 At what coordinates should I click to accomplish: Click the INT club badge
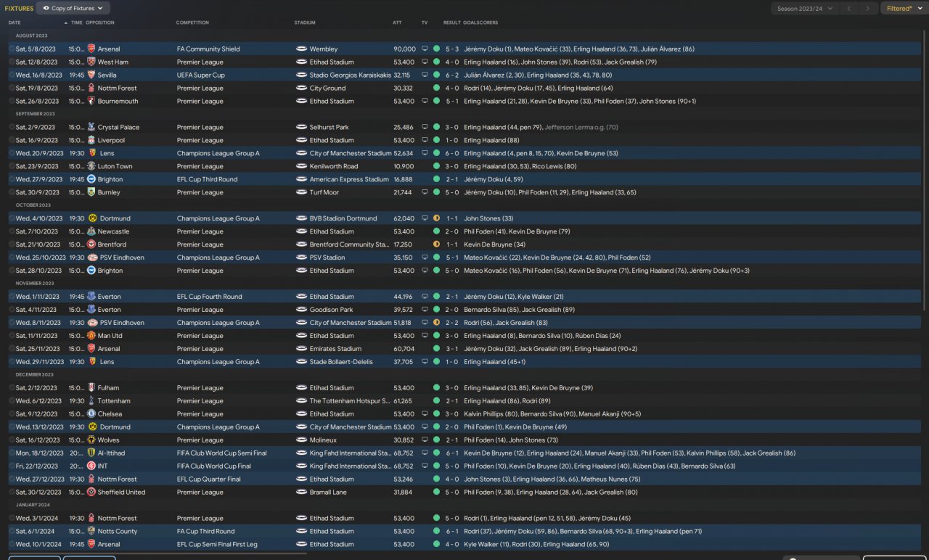pyautogui.click(x=91, y=466)
